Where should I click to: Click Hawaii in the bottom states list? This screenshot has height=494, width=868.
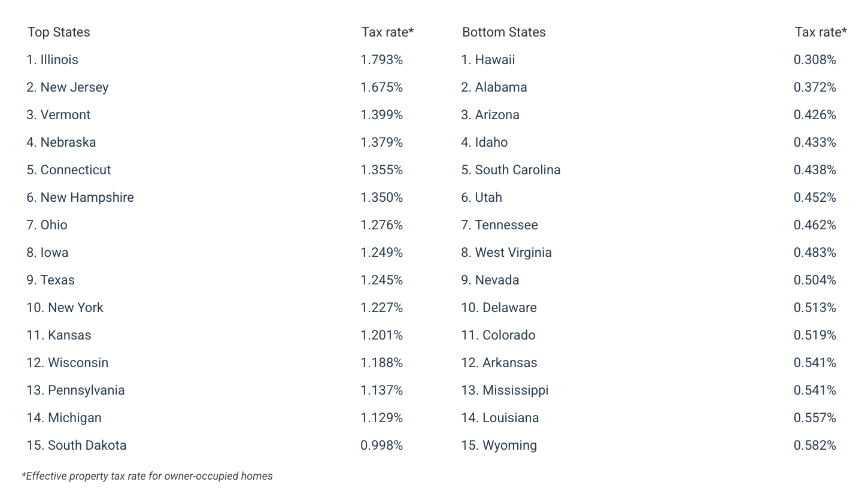pos(488,60)
